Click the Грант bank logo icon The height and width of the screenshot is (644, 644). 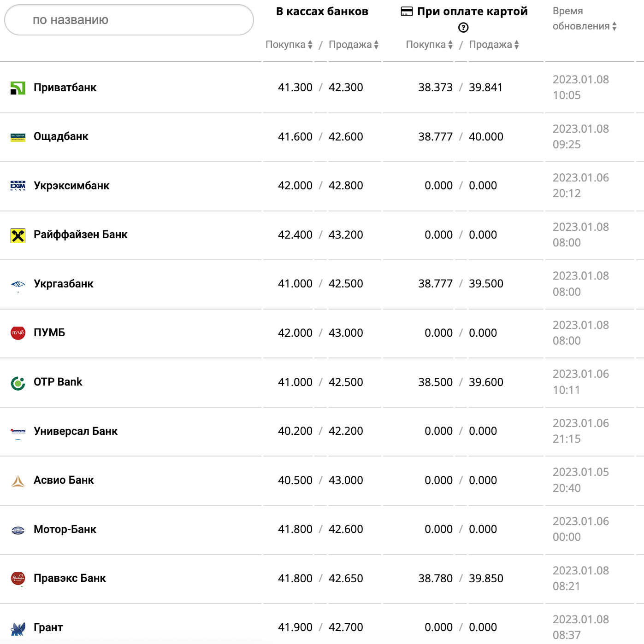(18, 628)
